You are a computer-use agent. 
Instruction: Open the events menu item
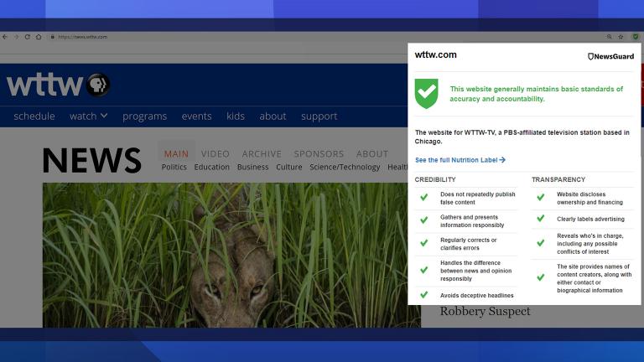point(197,116)
